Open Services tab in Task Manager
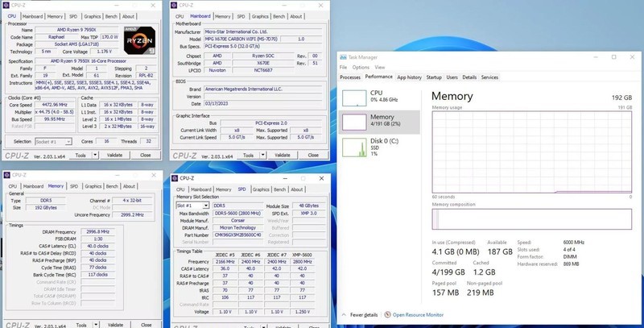Image resolution: width=644 pixels, height=328 pixels. point(489,77)
